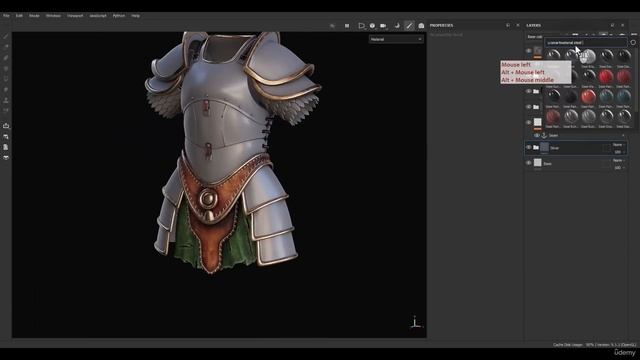
Task: Toggle visibility of the Base layer
Action: coord(529,163)
